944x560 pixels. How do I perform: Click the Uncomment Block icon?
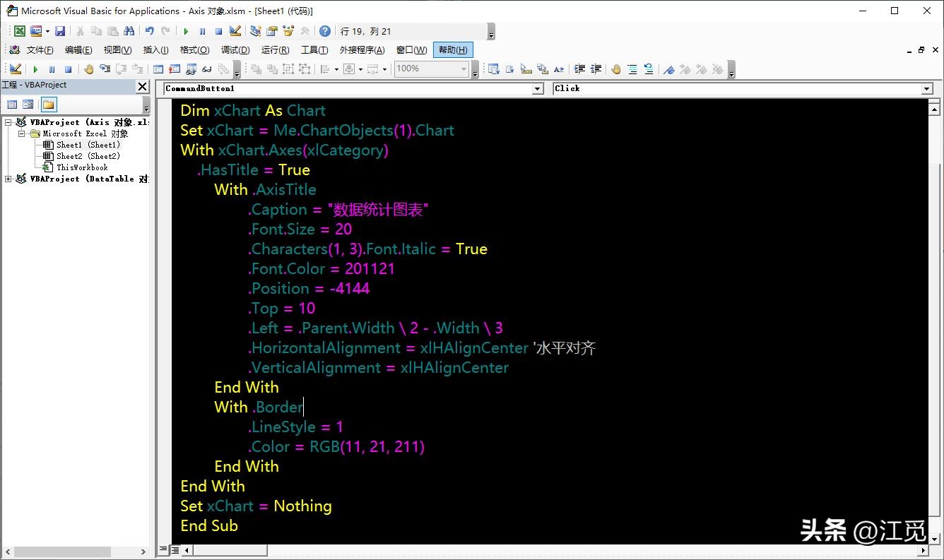pos(649,68)
